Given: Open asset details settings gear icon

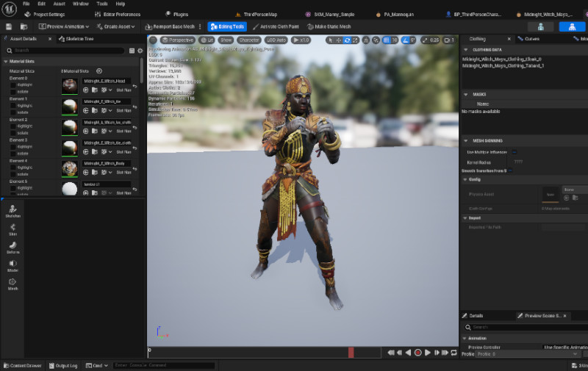Looking at the screenshot, I should pos(140,51).
